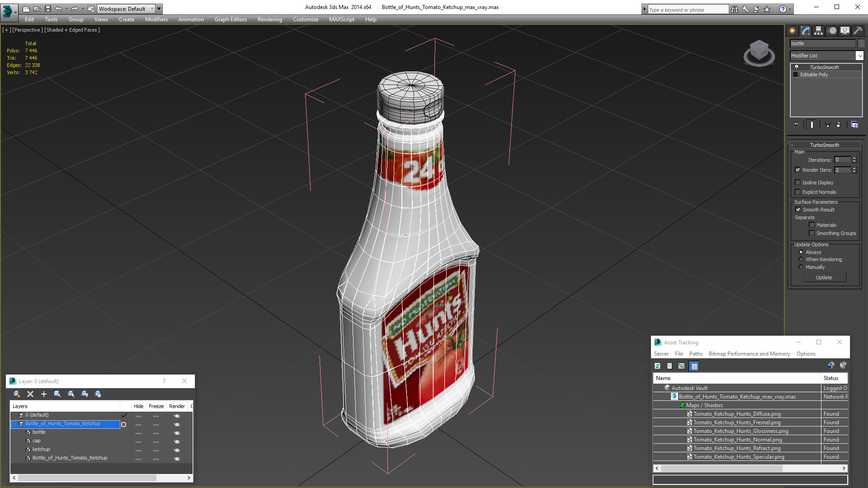Image resolution: width=868 pixels, height=488 pixels.
Task: Open the Modifiers menu
Action: click(156, 19)
